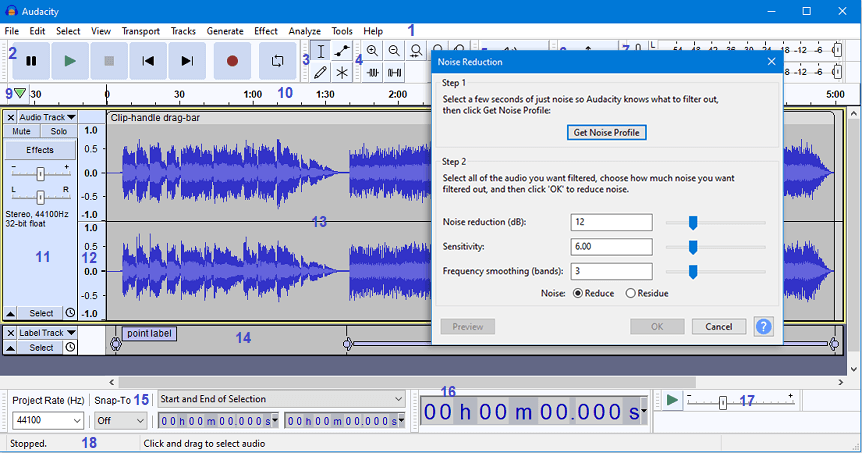Close the Audio Track with X
862x453 pixels.
pos(10,117)
